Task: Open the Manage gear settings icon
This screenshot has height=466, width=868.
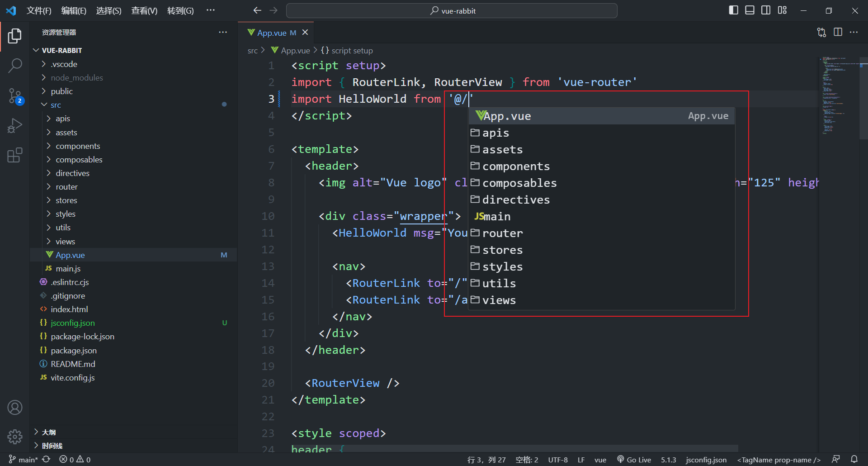Action: (x=15, y=437)
